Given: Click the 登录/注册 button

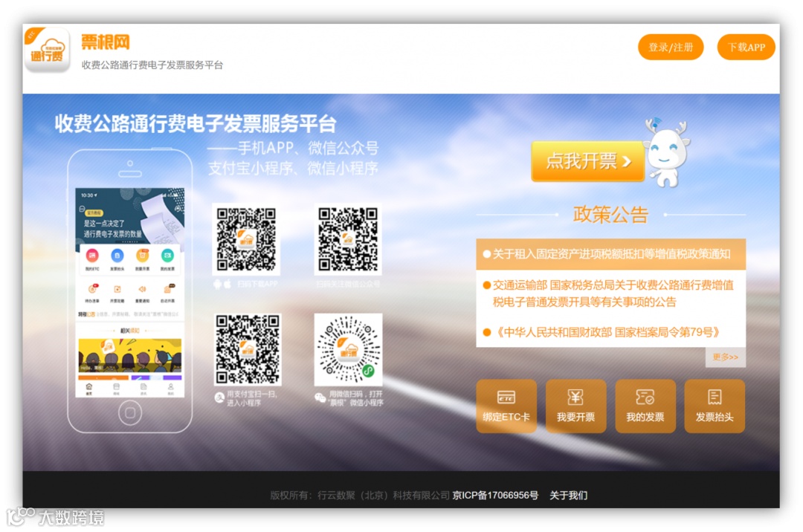Looking at the screenshot, I should pyautogui.click(x=671, y=48).
